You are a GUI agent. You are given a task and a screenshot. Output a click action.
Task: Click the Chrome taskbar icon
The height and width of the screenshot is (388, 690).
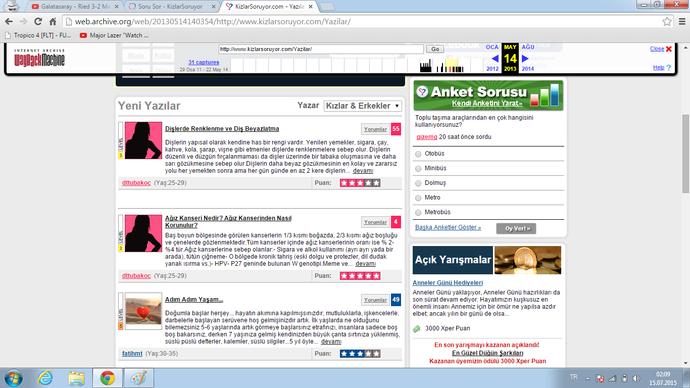[x=107, y=378]
